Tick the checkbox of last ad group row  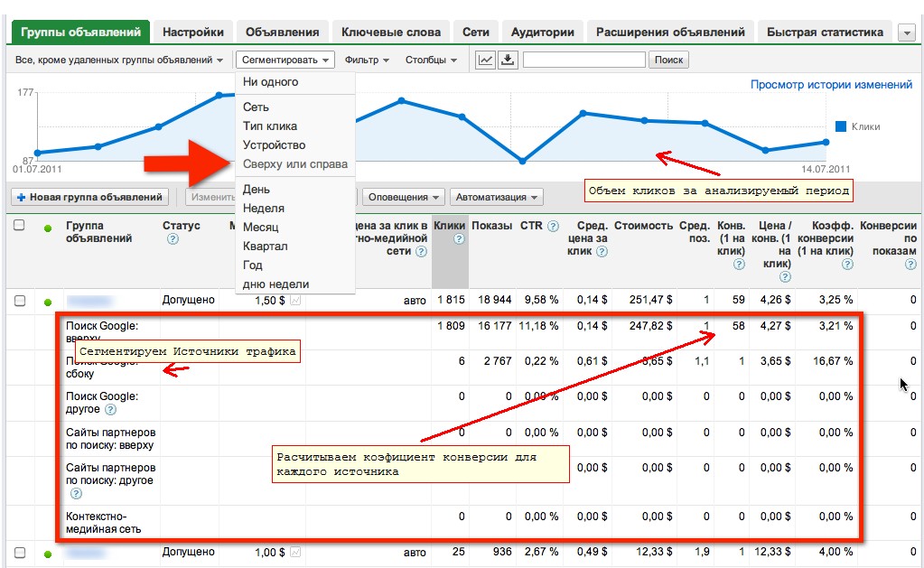click(20, 553)
